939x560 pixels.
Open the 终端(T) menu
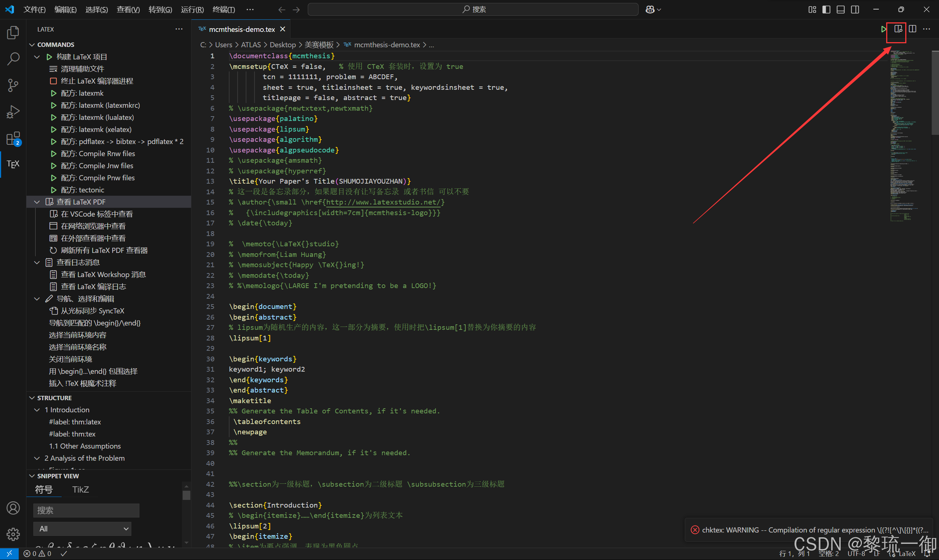(223, 10)
